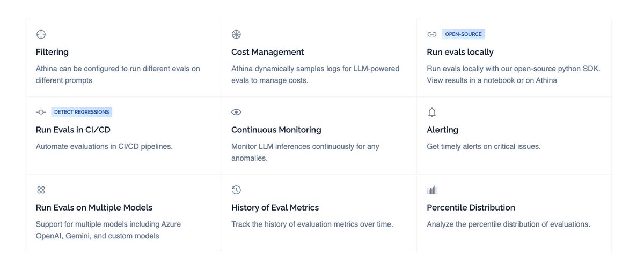The width and height of the screenshot is (644, 277).
Task: Select the Continuous Monitoring heading
Action: (276, 130)
